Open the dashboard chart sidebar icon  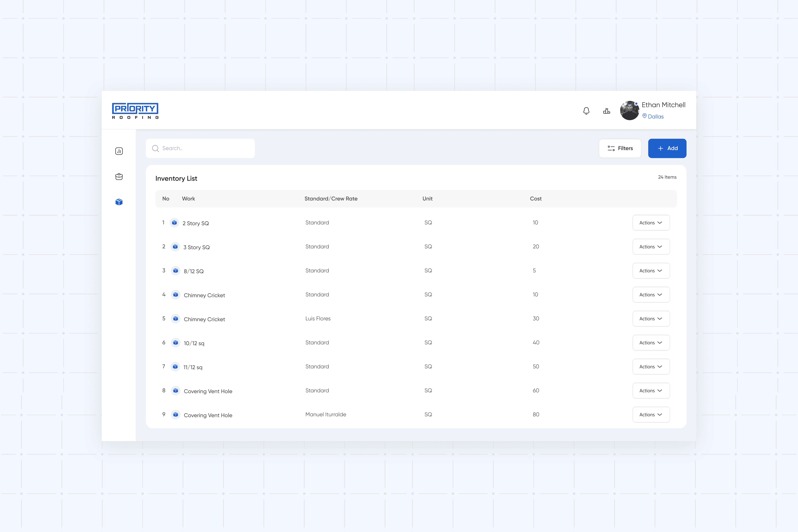pos(119,151)
